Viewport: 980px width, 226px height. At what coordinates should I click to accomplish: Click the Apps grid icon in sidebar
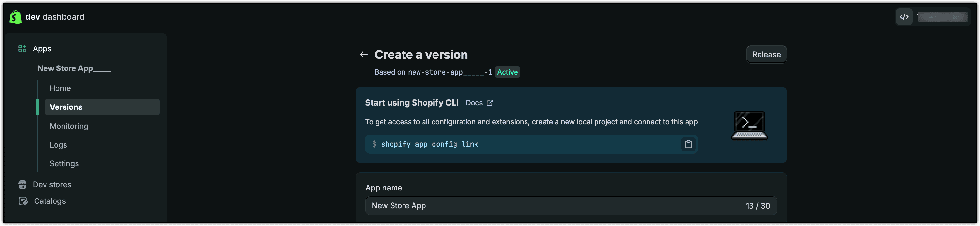pyautogui.click(x=23, y=49)
